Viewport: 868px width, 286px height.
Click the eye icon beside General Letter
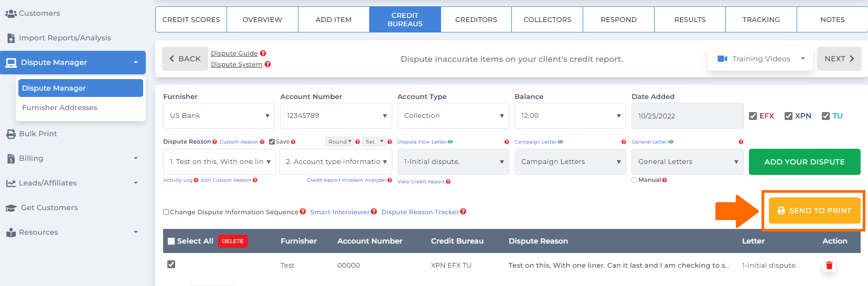tap(671, 142)
